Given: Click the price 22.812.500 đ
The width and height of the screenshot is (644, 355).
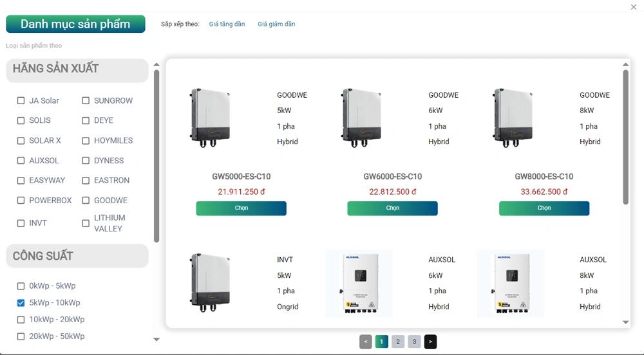Looking at the screenshot, I should click(393, 192).
